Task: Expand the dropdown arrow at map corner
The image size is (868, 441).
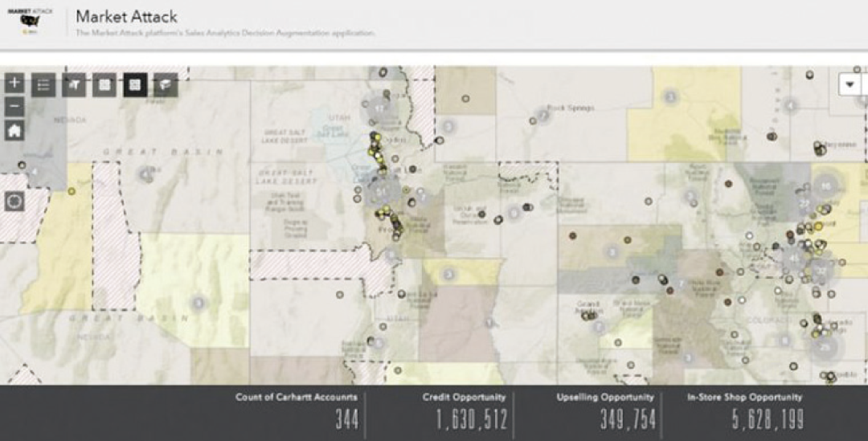Action: pos(850,84)
